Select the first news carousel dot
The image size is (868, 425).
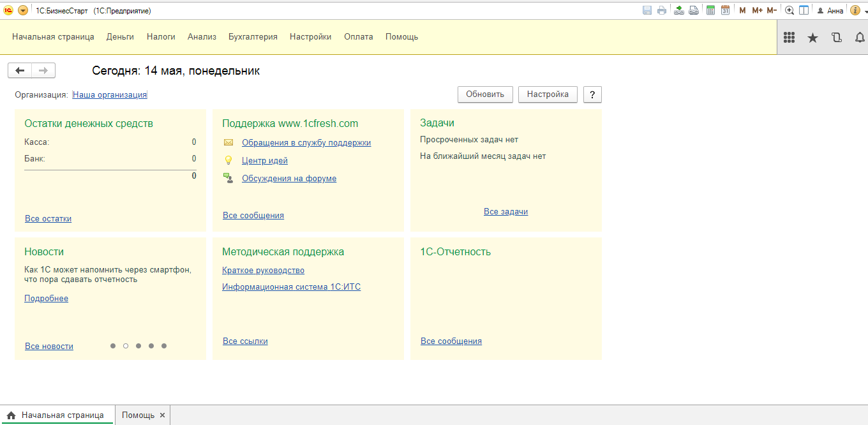(113, 346)
